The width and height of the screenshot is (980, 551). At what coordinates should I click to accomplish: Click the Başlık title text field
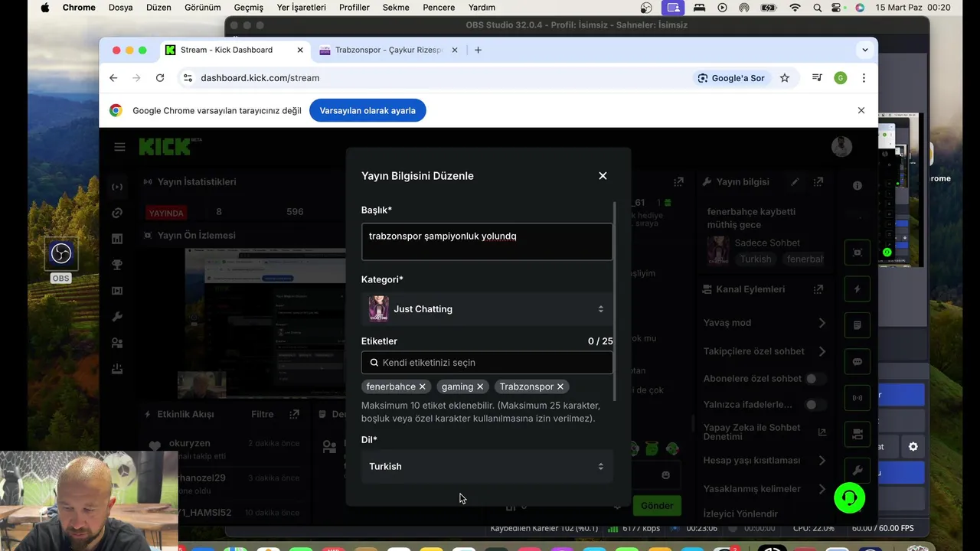pos(487,242)
